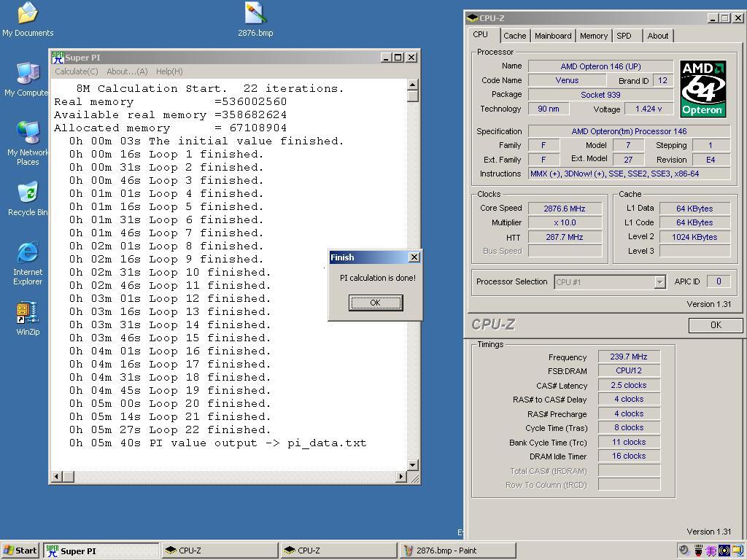Open the SPD tab in CPU-Z
Viewport: 747px width, 560px height.
coord(624,36)
